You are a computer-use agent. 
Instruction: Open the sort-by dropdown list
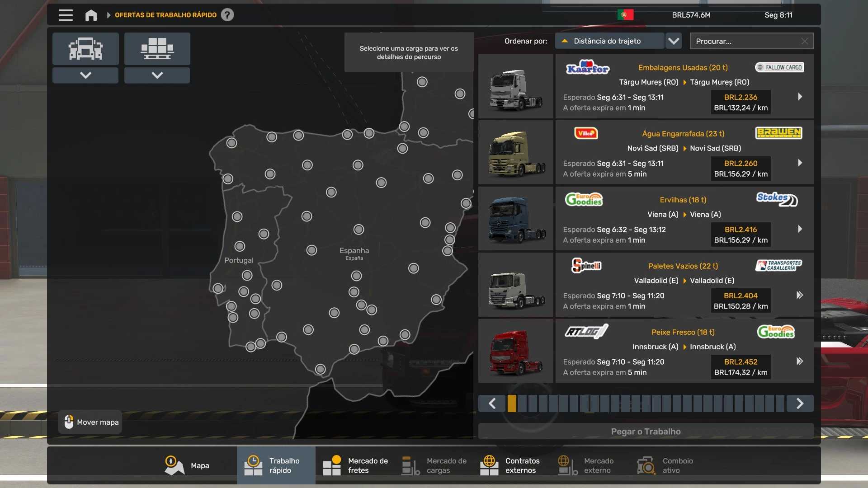[674, 41]
